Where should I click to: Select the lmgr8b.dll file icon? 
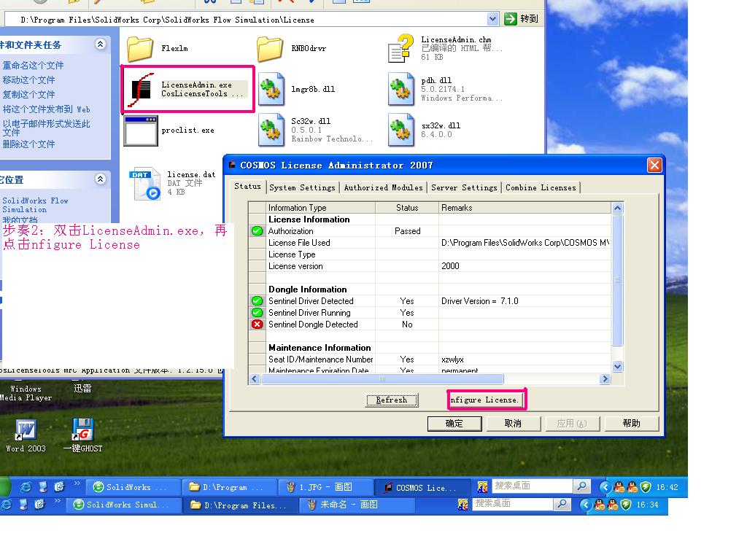click(x=271, y=89)
